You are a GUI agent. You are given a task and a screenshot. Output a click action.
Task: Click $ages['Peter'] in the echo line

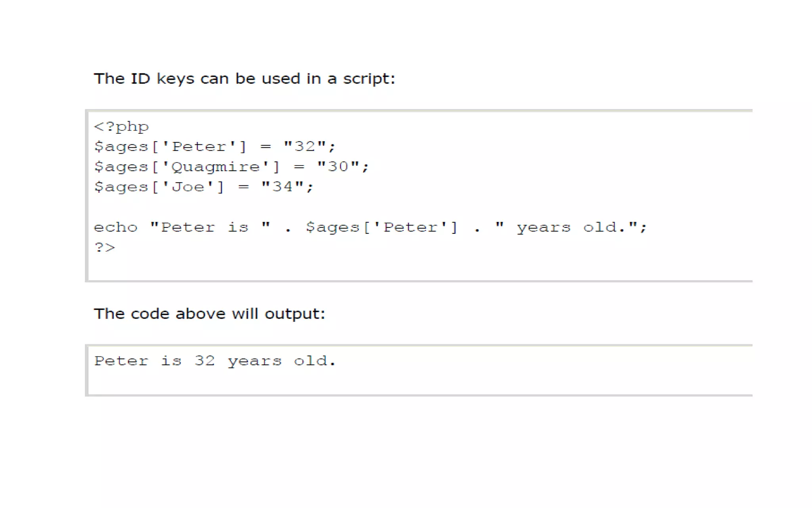point(381,227)
